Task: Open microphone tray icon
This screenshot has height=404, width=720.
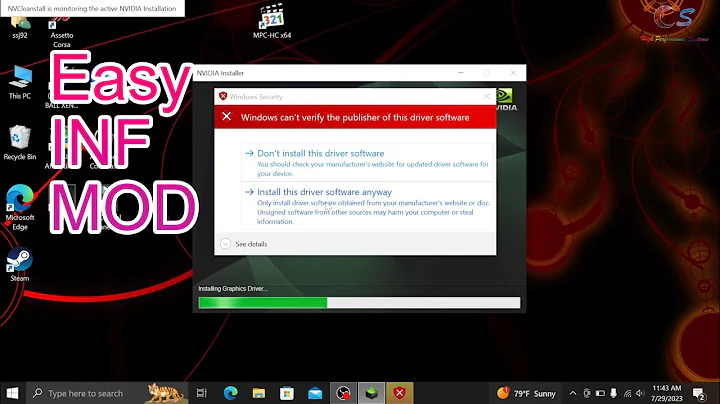Action: point(613,393)
